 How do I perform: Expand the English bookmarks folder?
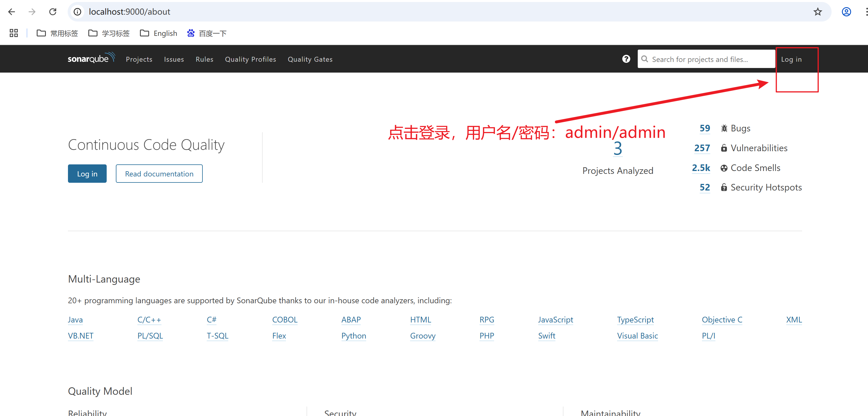(158, 33)
